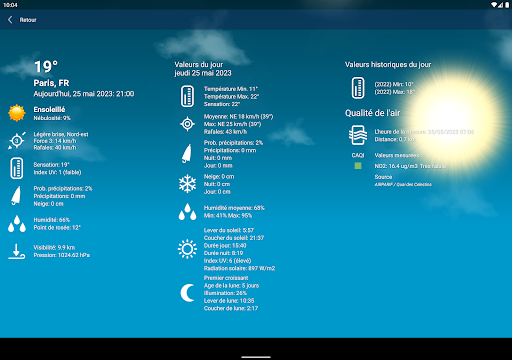Tap the air quality icon beside L'heure de la mesure

tap(358, 135)
